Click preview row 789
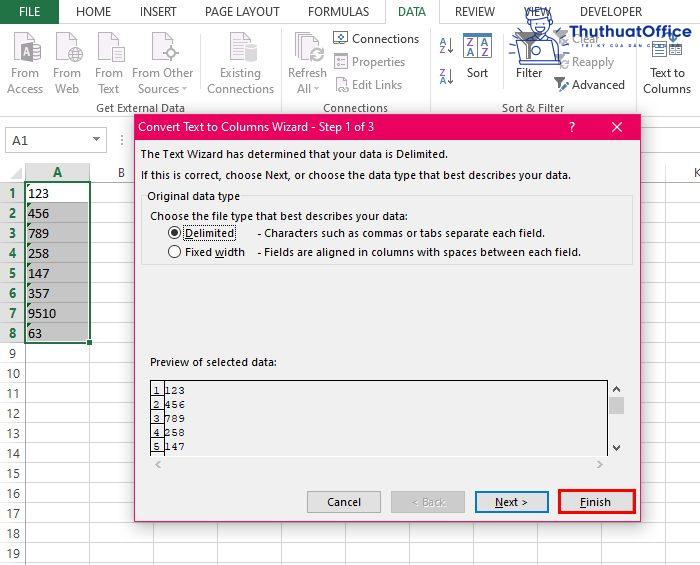Image resolution: width=700 pixels, height=565 pixels. tap(175, 419)
